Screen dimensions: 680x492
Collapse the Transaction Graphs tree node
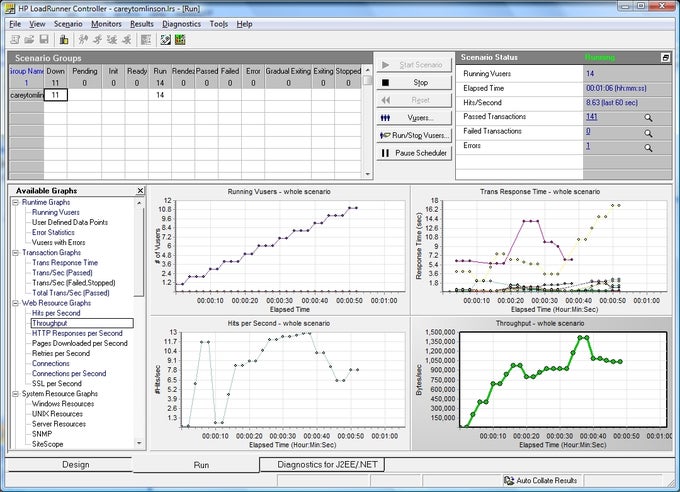[15, 253]
